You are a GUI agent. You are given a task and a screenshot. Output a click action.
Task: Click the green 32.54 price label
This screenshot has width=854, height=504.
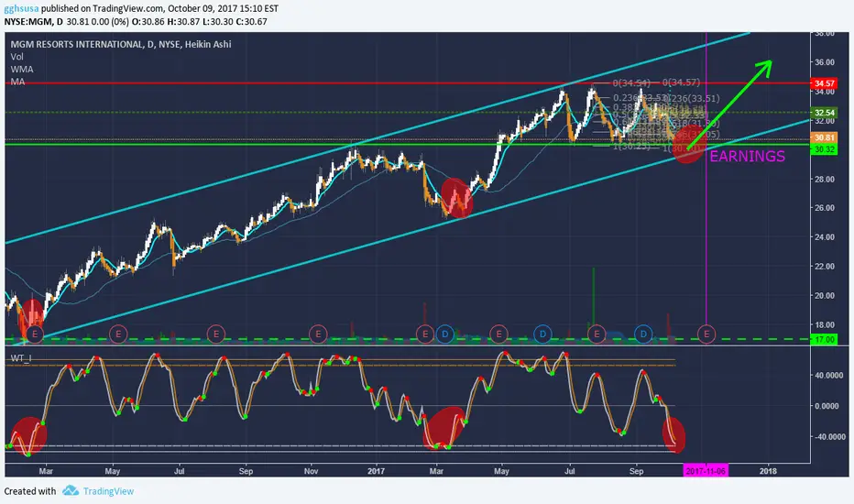[x=824, y=113]
